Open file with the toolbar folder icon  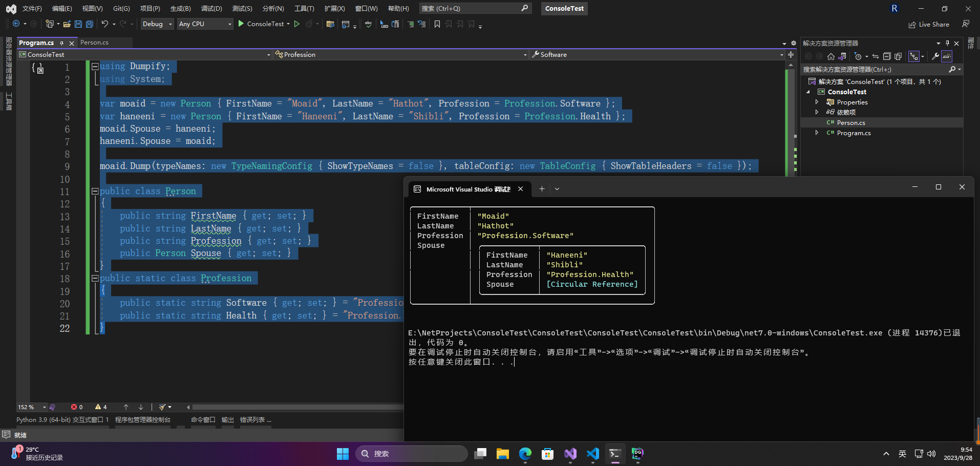[67, 24]
